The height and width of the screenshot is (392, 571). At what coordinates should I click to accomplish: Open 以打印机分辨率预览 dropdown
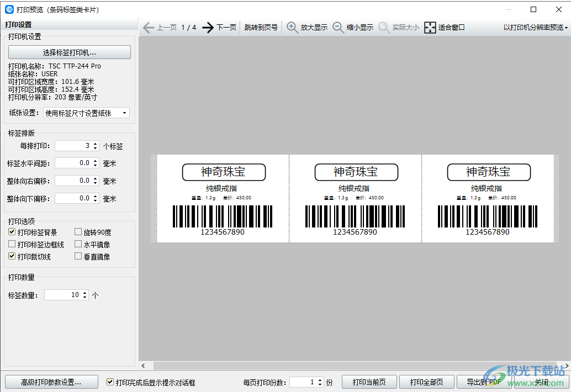click(536, 28)
